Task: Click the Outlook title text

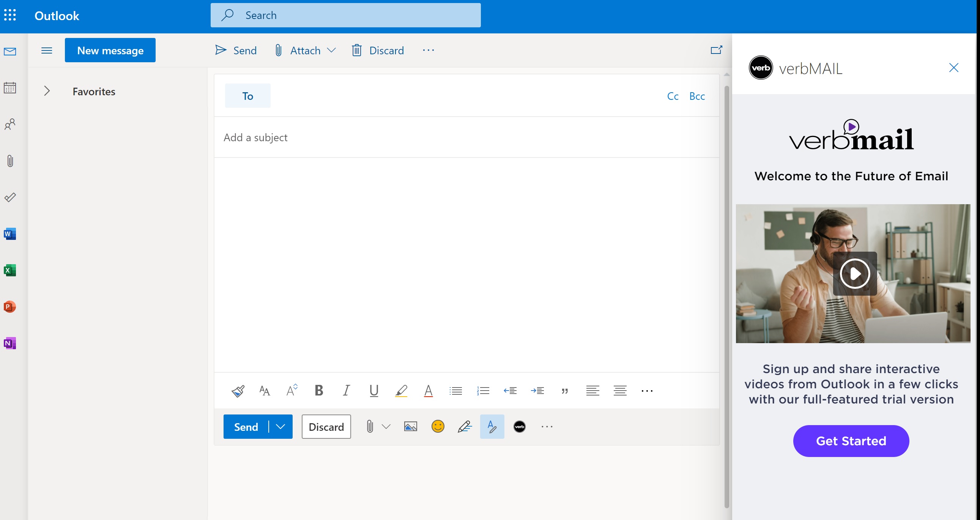Action: tap(57, 16)
